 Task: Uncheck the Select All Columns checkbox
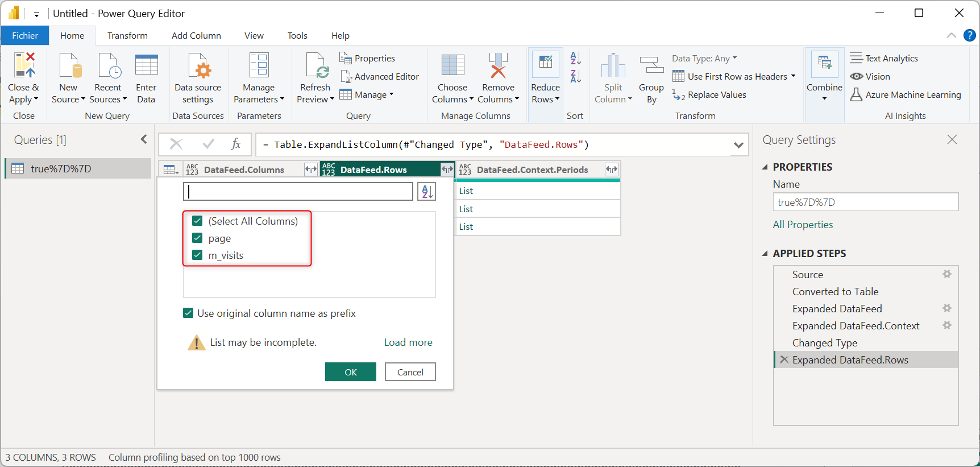point(197,221)
